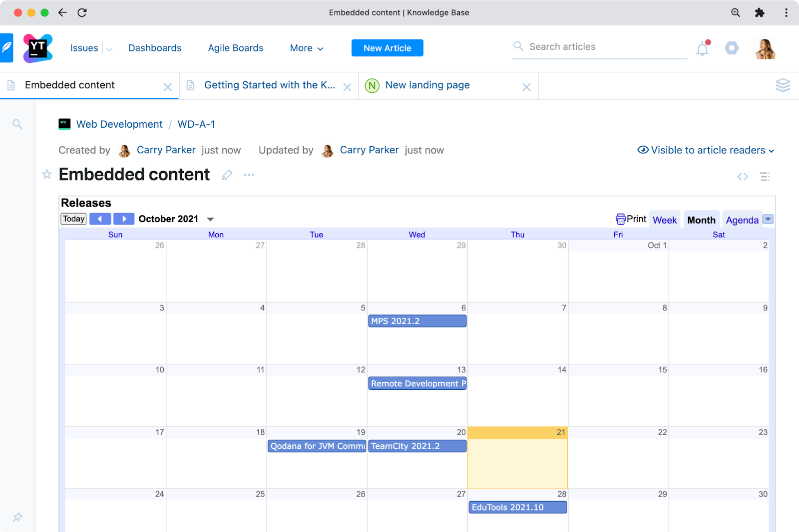Expand the Issues dropdown chevron

point(109,49)
